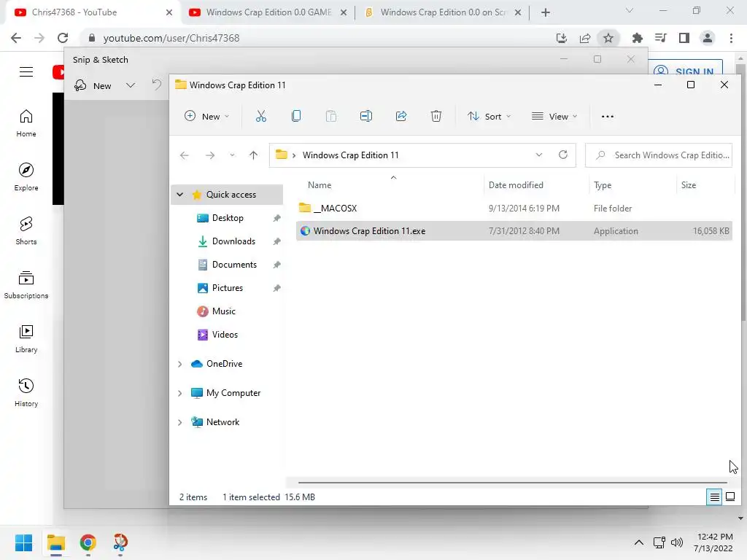The height and width of the screenshot is (560, 747).
Task: Click the horizontal scrollbar in file list
Action: tap(512, 483)
